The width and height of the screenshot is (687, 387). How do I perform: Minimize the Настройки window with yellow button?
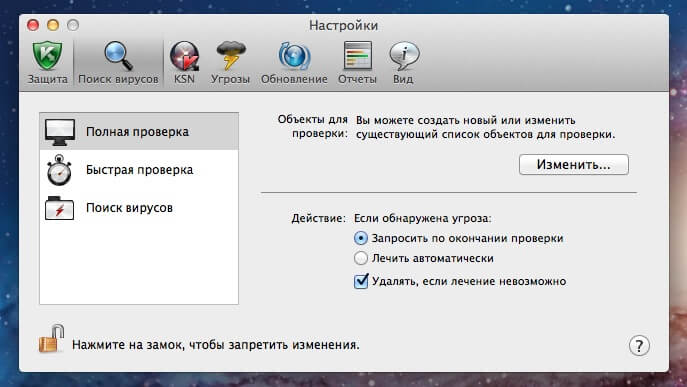pos(53,25)
